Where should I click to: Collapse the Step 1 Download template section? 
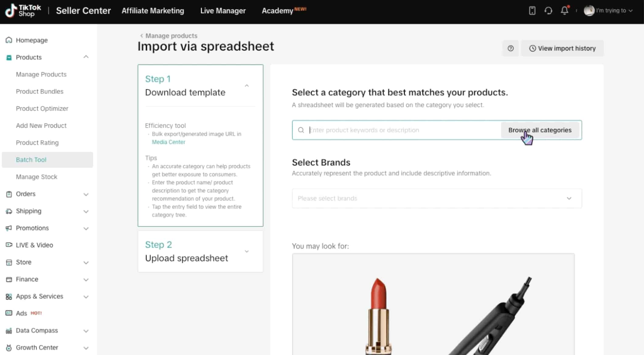coord(247,86)
